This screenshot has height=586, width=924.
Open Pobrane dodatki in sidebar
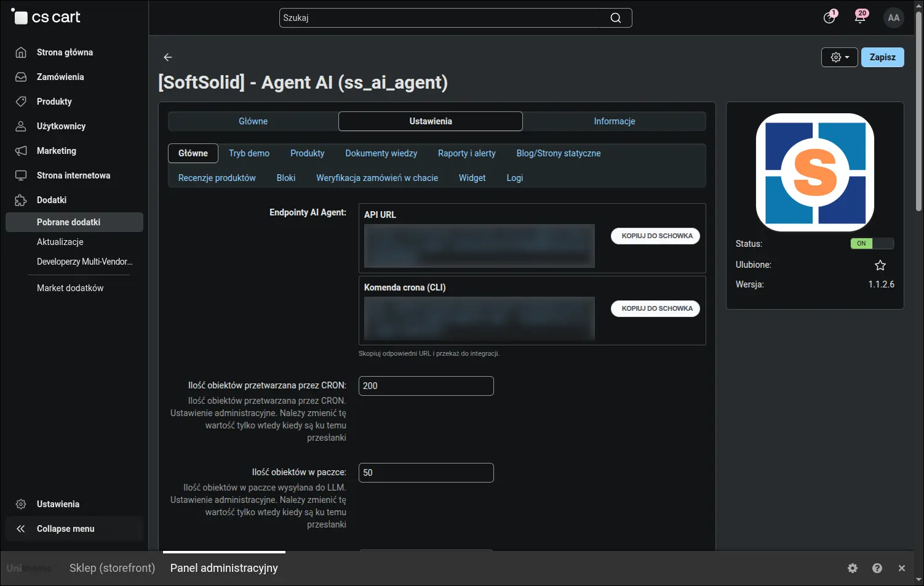pyautogui.click(x=74, y=222)
